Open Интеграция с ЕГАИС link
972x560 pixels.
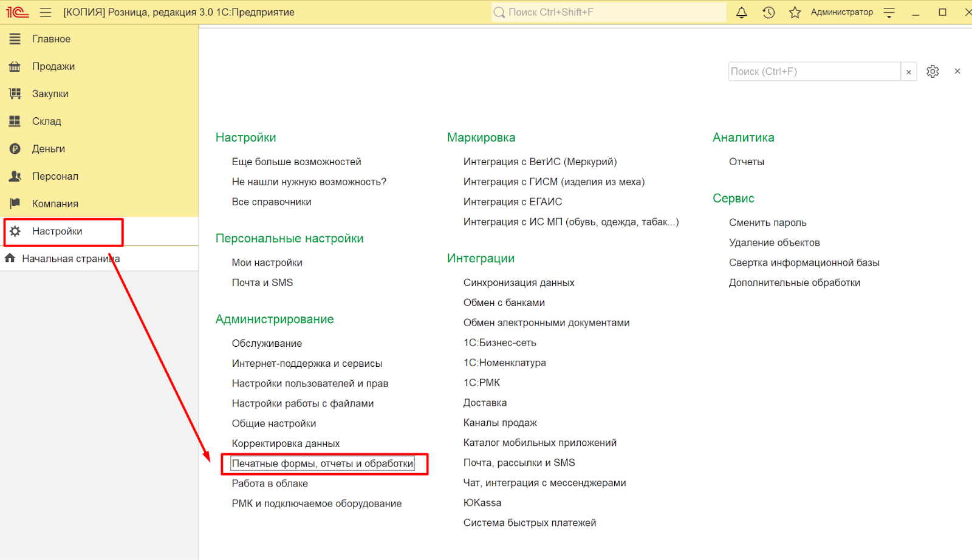pyautogui.click(x=513, y=202)
